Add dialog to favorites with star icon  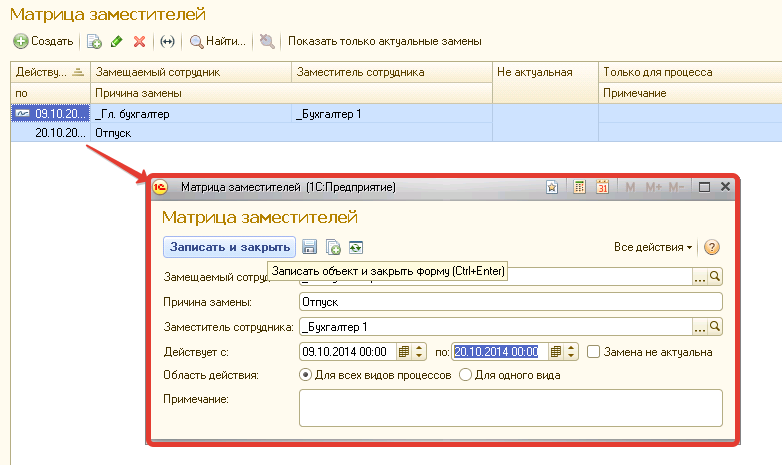(x=552, y=187)
